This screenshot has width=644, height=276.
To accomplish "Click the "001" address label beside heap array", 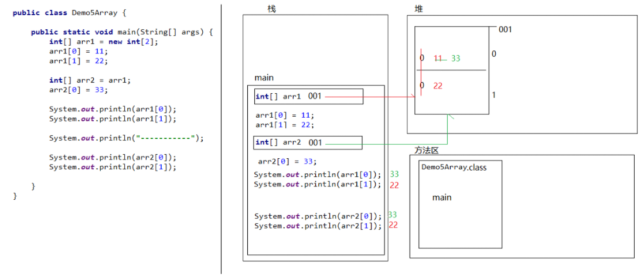I will point(505,29).
